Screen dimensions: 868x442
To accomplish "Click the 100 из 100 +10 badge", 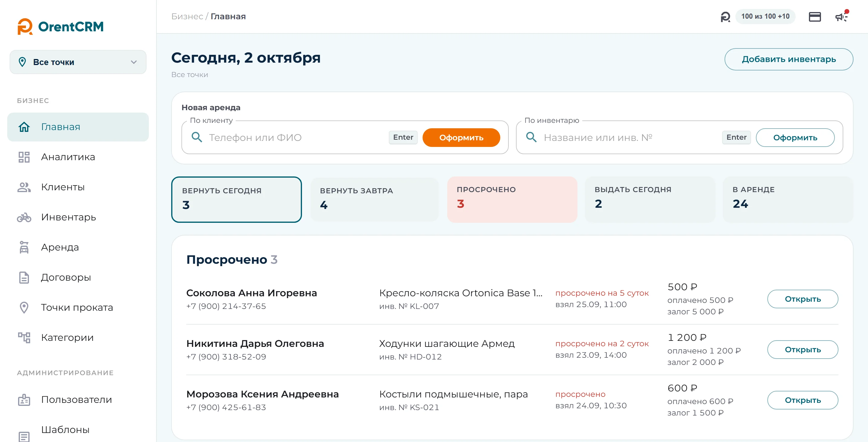I will point(765,17).
